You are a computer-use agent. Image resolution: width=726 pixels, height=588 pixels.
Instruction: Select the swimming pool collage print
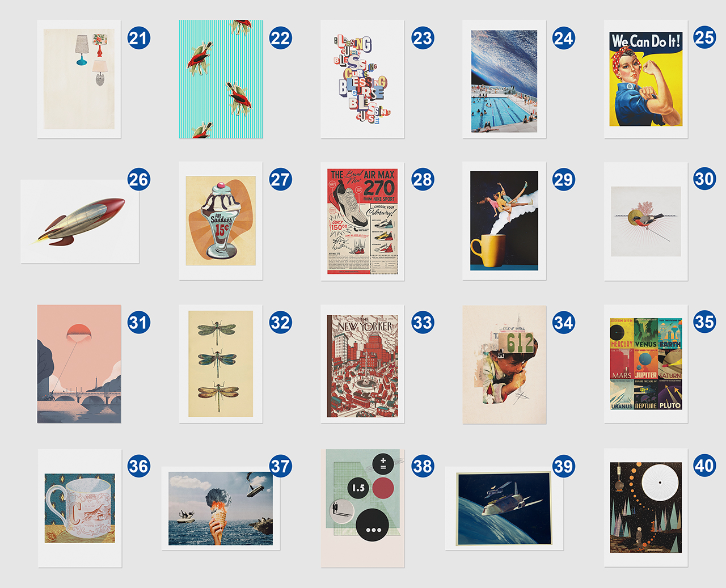tap(504, 79)
